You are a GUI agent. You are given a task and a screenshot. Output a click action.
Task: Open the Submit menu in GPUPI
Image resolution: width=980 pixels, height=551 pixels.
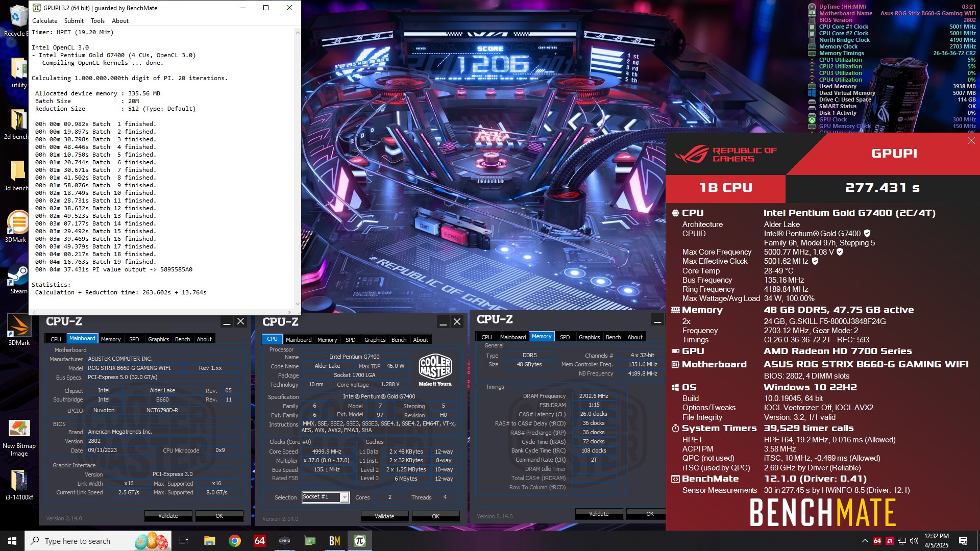click(74, 21)
